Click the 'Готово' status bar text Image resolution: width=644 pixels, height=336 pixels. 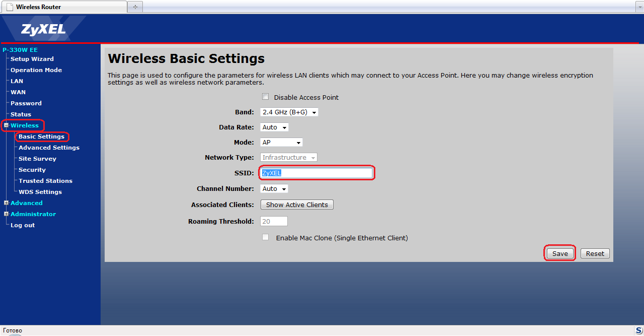tap(13, 330)
